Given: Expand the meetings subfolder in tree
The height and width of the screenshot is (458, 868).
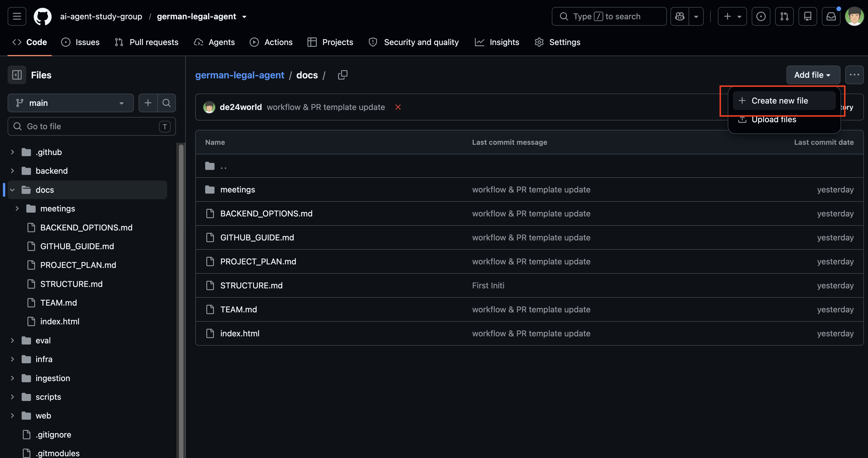Looking at the screenshot, I should click(17, 209).
